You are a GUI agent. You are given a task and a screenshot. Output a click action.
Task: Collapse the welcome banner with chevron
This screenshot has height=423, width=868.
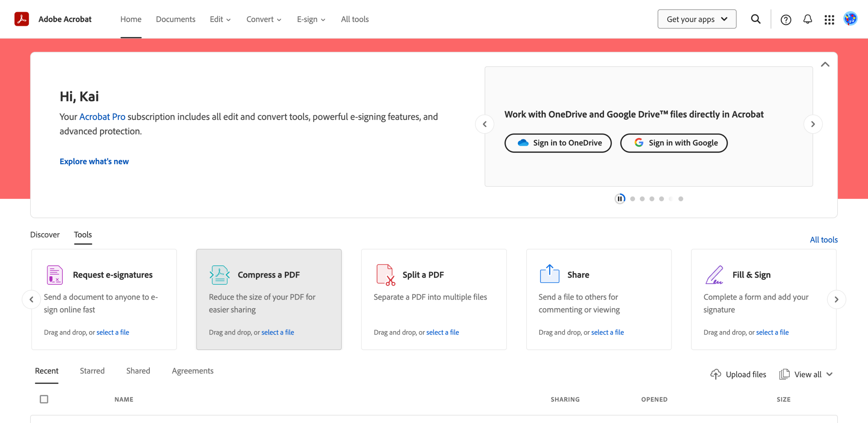click(x=825, y=64)
